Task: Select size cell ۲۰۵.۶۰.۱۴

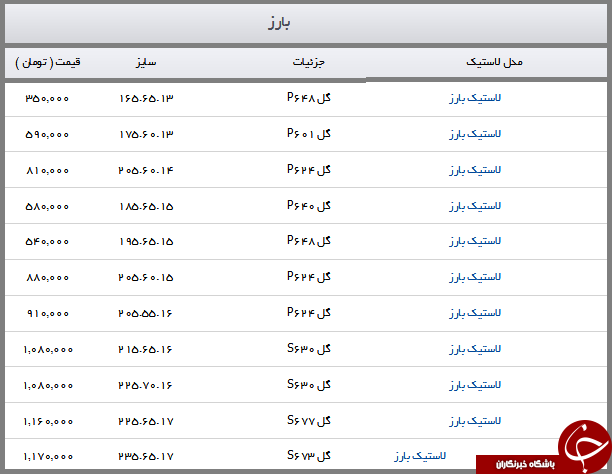Action: click(146, 170)
